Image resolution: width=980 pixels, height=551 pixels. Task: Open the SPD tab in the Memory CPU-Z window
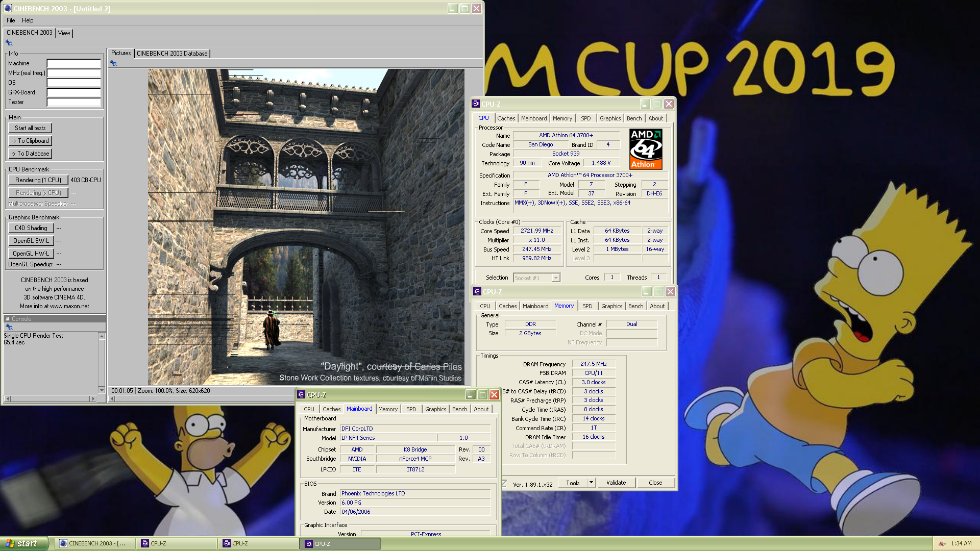587,306
